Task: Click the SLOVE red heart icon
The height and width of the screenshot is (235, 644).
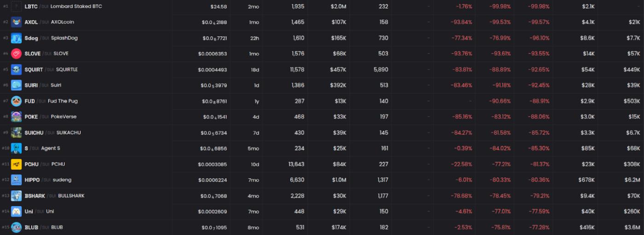Action: click(x=16, y=54)
